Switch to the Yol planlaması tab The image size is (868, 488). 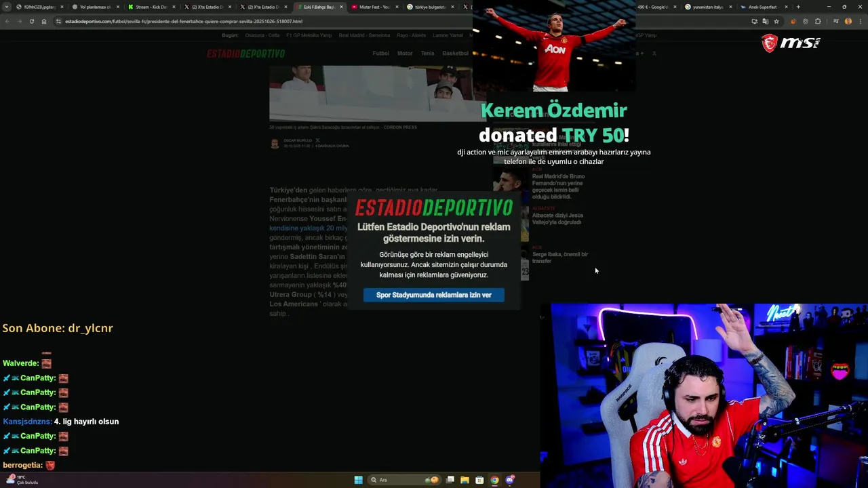94,7
